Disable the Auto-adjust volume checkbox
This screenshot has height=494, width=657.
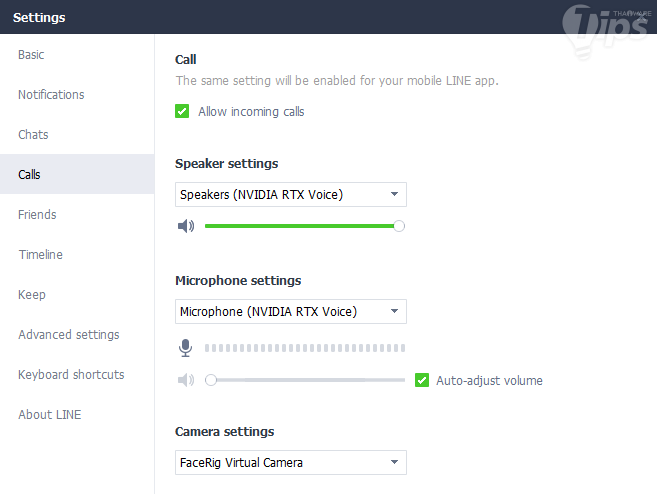click(x=422, y=380)
